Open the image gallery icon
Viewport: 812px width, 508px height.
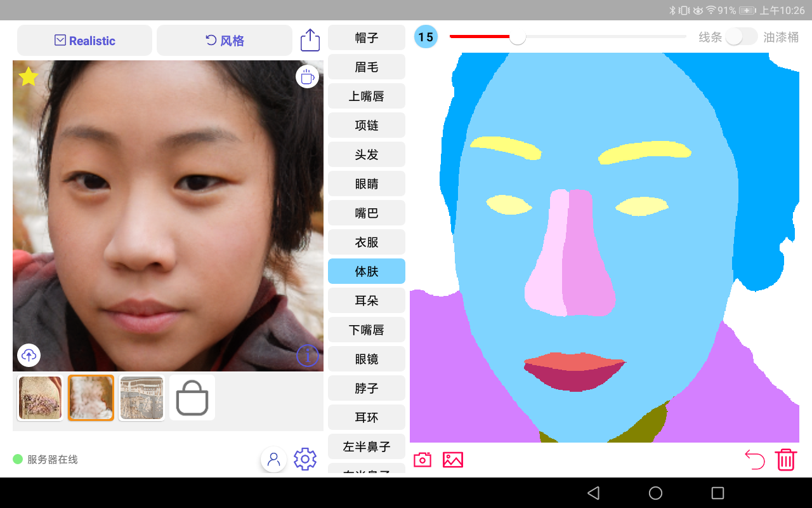[x=453, y=460]
